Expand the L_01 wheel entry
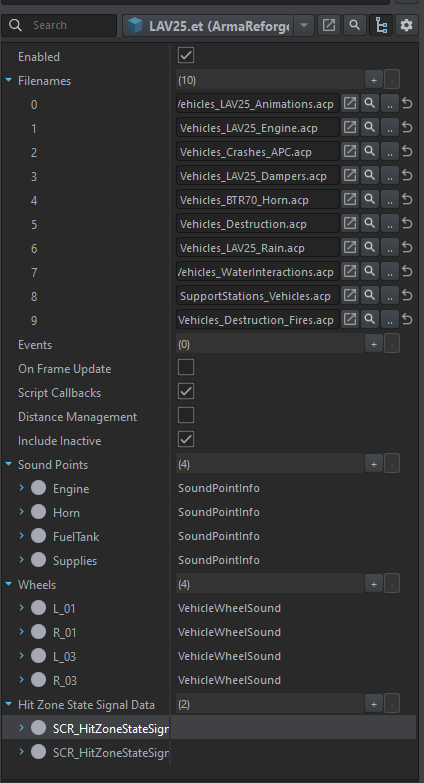 pyautogui.click(x=21, y=607)
